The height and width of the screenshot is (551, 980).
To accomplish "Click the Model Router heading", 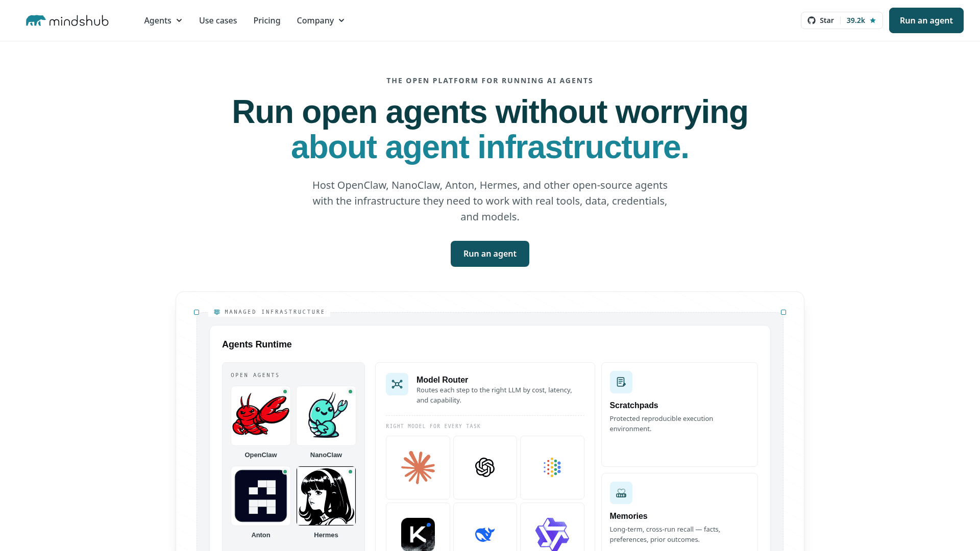I will pos(442,380).
